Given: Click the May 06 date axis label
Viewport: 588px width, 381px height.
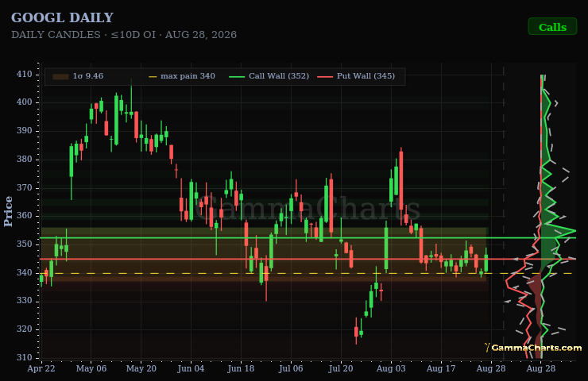Looking at the screenshot, I should tap(91, 368).
